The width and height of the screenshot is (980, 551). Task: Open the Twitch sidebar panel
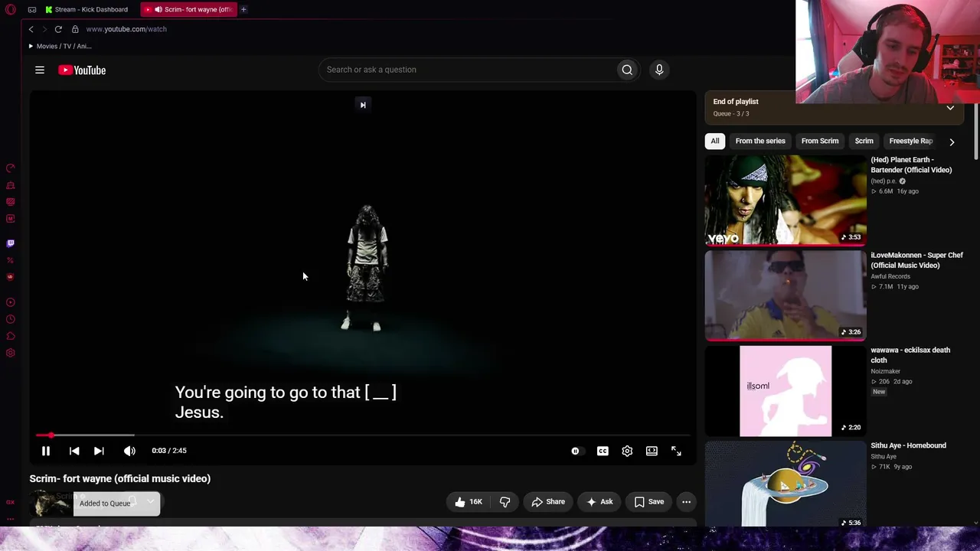11,243
